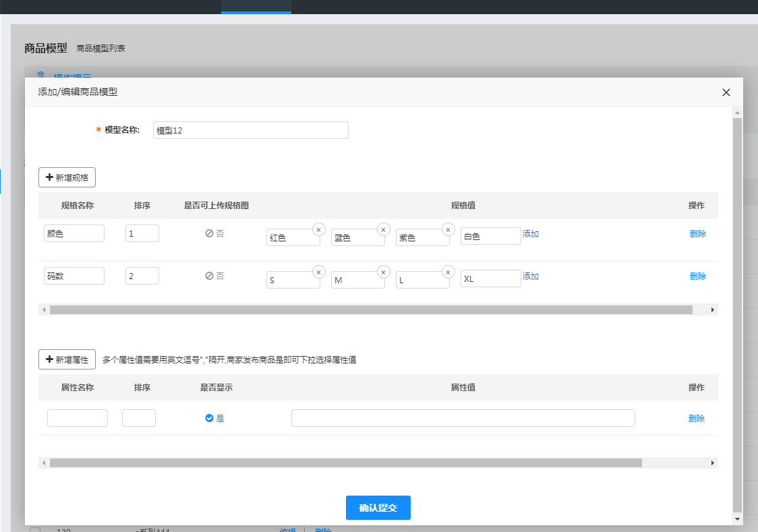Click 删除 link for the attribute row
Image resolution: width=758 pixels, height=532 pixels.
click(696, 418)
